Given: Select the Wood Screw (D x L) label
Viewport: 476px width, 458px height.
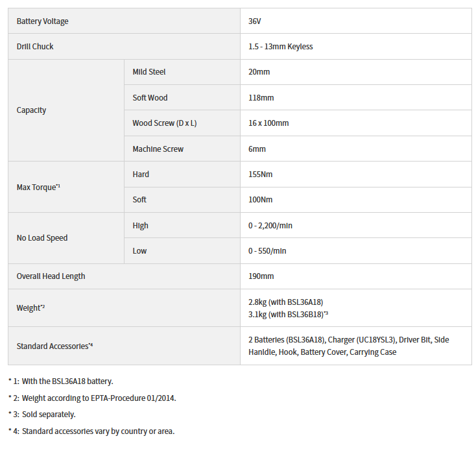Looking at the screenshot, I should tap(164, 123).
